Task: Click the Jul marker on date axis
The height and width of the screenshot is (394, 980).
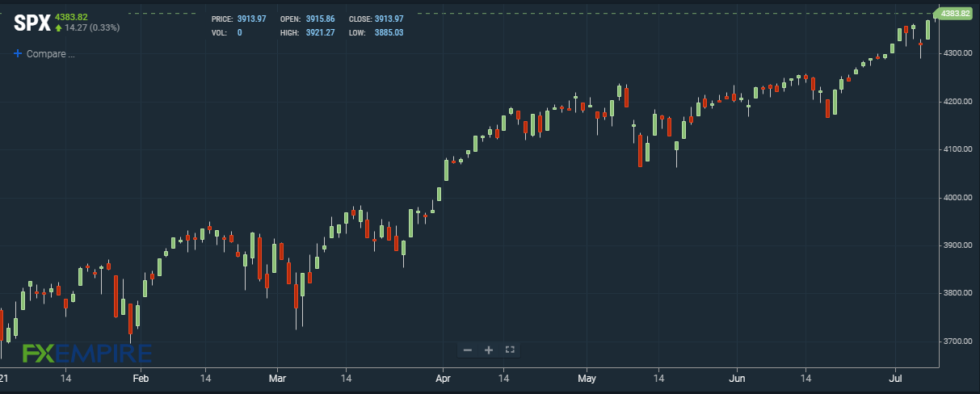Action: pyautogui.click(x=895, y=378)
